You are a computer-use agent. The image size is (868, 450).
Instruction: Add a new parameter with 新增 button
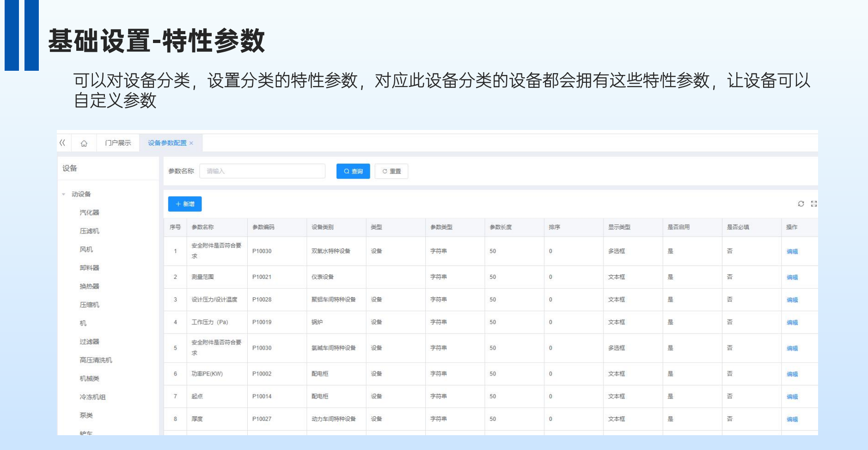[185, 204]
